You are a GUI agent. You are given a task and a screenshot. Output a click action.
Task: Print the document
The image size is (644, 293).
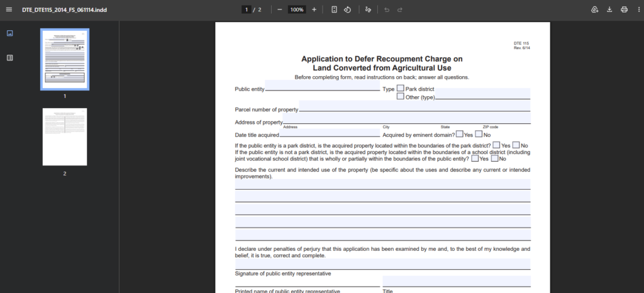click(624, 9)
